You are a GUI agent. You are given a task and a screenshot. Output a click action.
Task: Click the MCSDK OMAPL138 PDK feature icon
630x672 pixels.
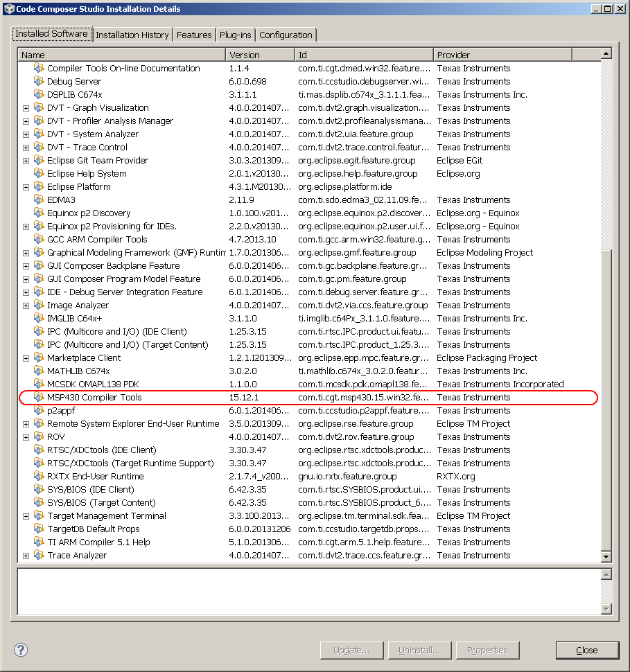[x=39, y=384]
